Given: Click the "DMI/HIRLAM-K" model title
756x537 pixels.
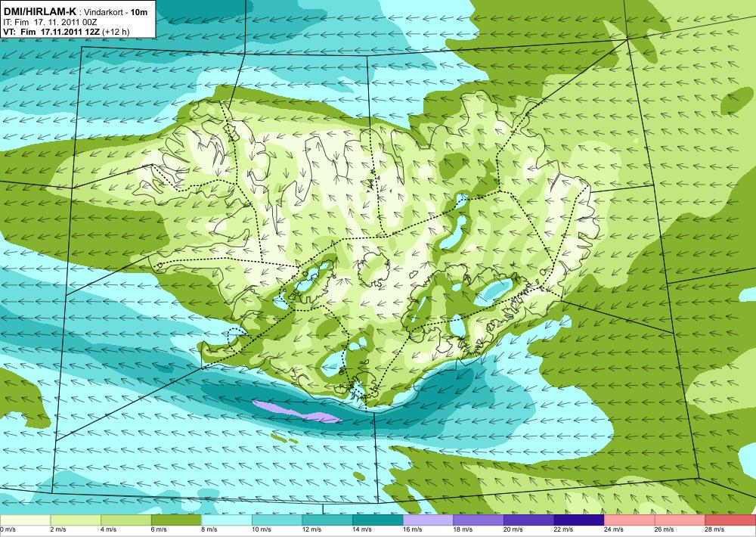Looking at the screenshot, I should coord(40,11).
